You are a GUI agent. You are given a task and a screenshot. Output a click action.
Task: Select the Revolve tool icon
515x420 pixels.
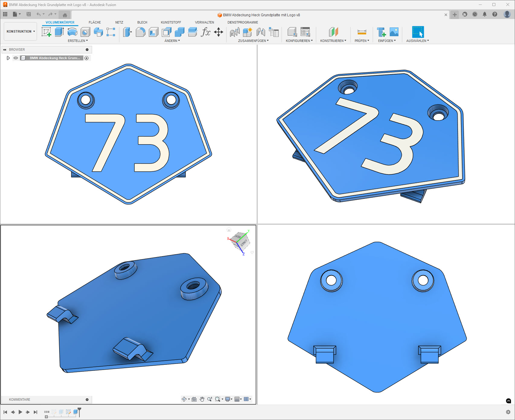pyautogui.click(x=72, y=32)
